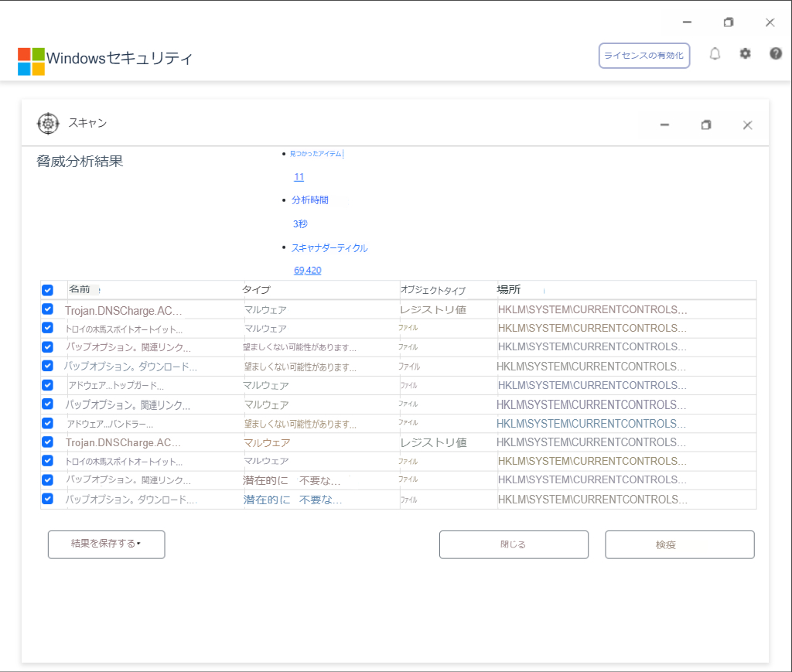
Task: Click the notification bell icon
Action: tap(715, 54)
